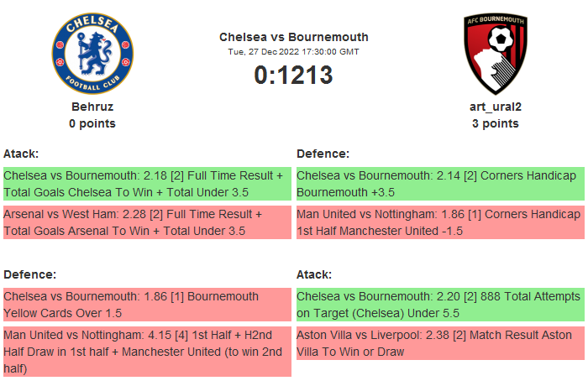Pick the 888 Total Attempts on Target bet

(x=439, y=305)
